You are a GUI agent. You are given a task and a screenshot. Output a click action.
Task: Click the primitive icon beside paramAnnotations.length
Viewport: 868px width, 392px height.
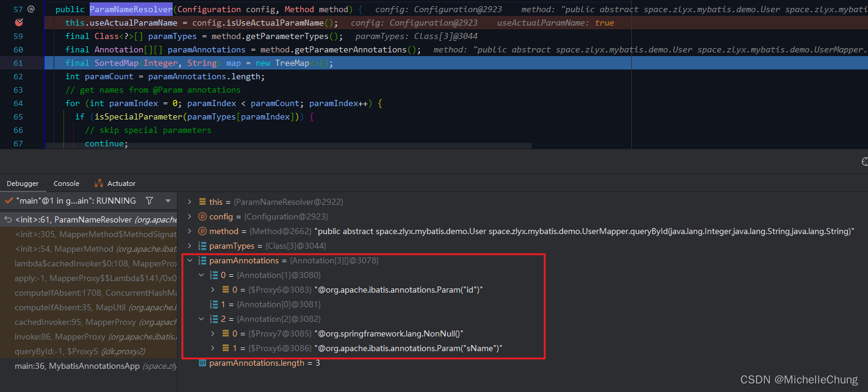click(x=203, y=363)
